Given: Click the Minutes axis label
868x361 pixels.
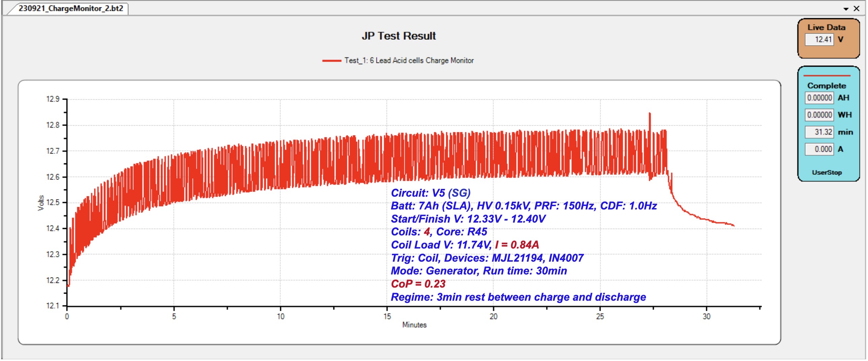Looking at the screenshot, I should (x=414, y=325).
